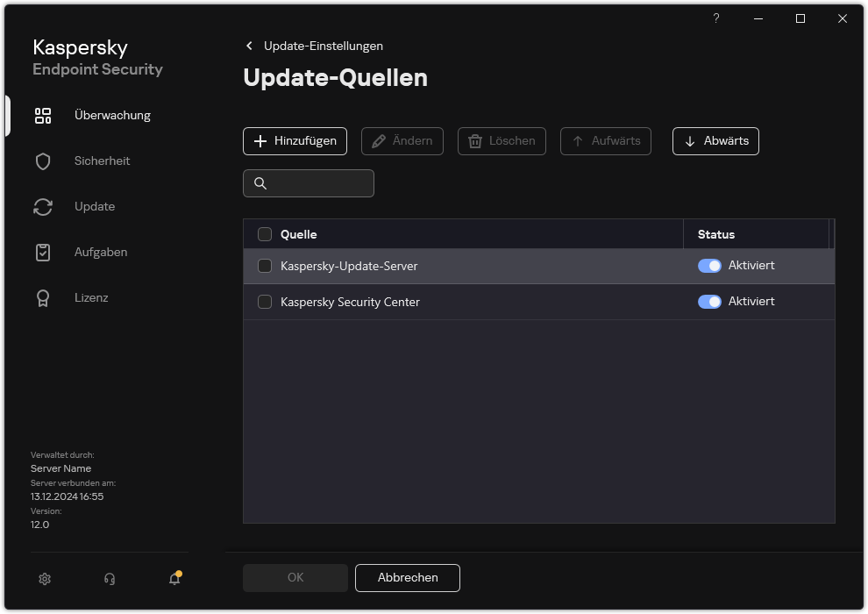Open the Sicherheit section
This screenshot has height=614, width=868.
[x=102, y=161]
